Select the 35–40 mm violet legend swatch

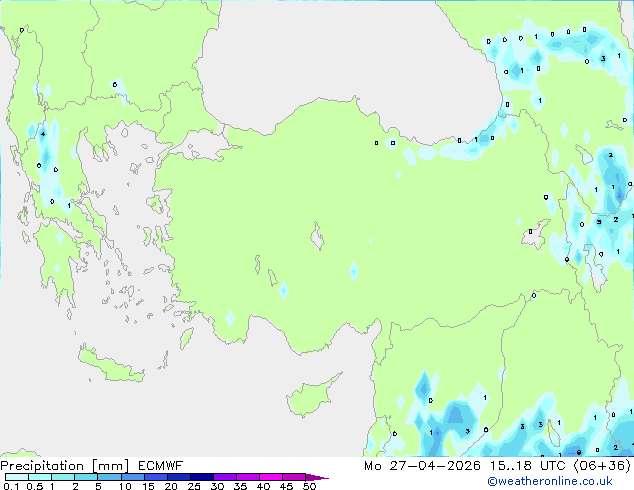[247, 477]
